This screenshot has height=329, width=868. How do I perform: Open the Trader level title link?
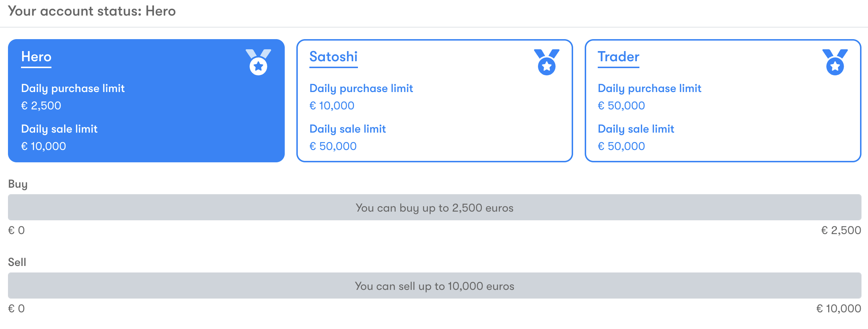click(618, 57)
